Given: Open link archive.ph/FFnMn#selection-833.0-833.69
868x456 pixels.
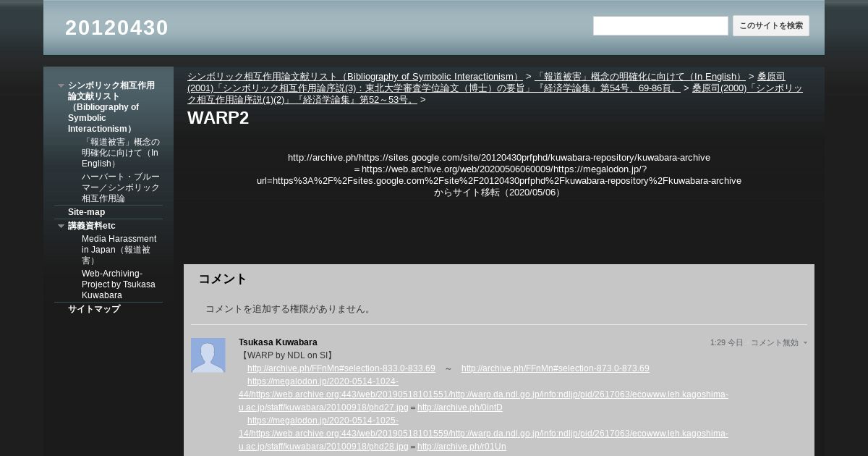Looking at the screenshot, I should pyautogui.click(x=341, y=368).
